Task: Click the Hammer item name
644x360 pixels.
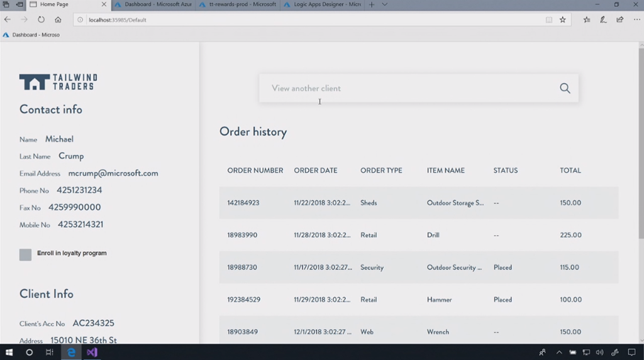Action: 440,300
